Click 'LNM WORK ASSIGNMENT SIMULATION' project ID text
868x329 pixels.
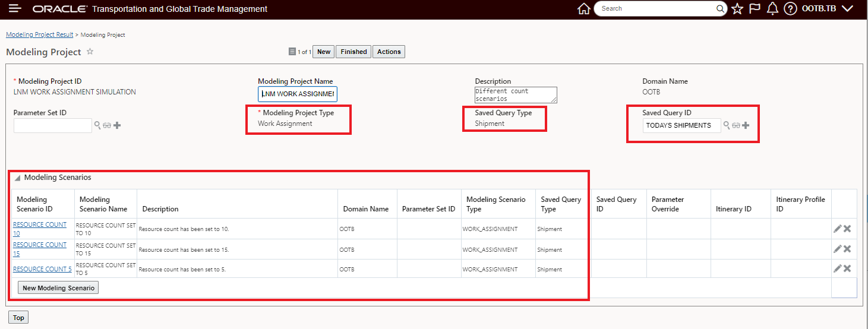point(75,92)
